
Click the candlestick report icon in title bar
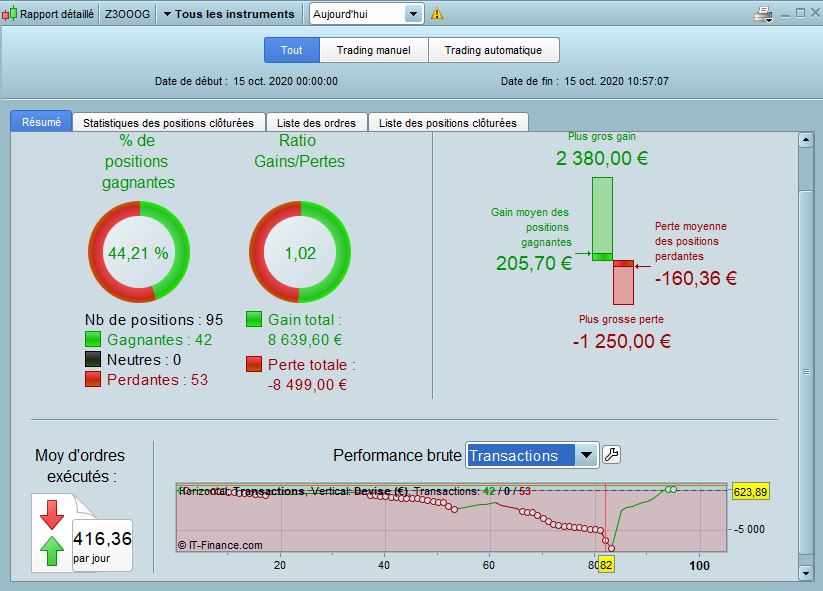point(9,14)
